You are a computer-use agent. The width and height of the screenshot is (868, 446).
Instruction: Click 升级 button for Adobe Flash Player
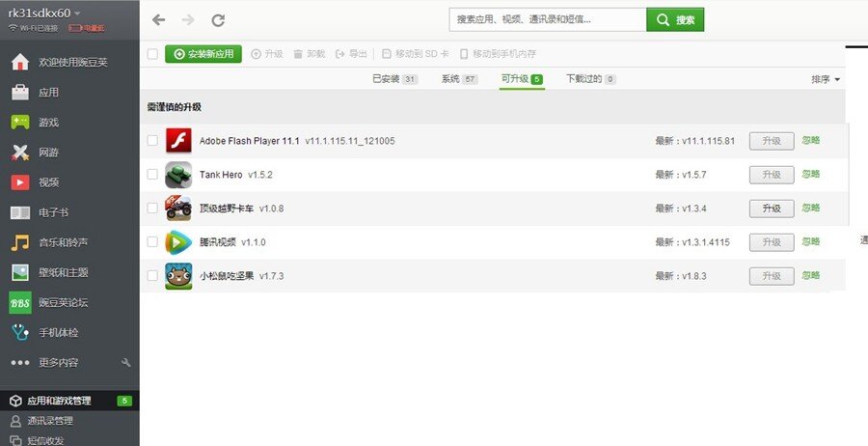pos(772,141)
